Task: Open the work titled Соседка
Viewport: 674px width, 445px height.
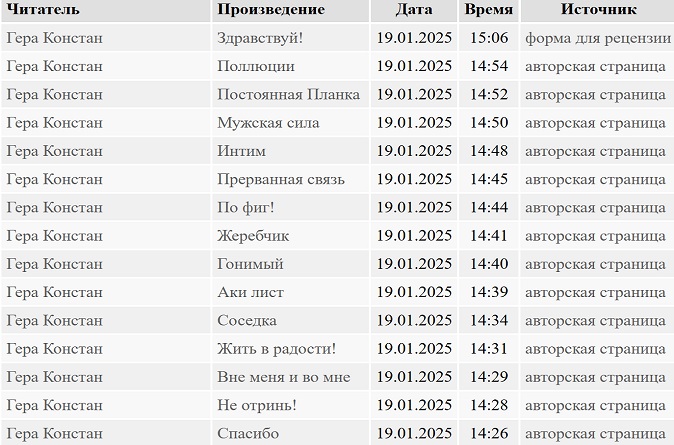Action: pyautogui.click(x=247, y=320)
